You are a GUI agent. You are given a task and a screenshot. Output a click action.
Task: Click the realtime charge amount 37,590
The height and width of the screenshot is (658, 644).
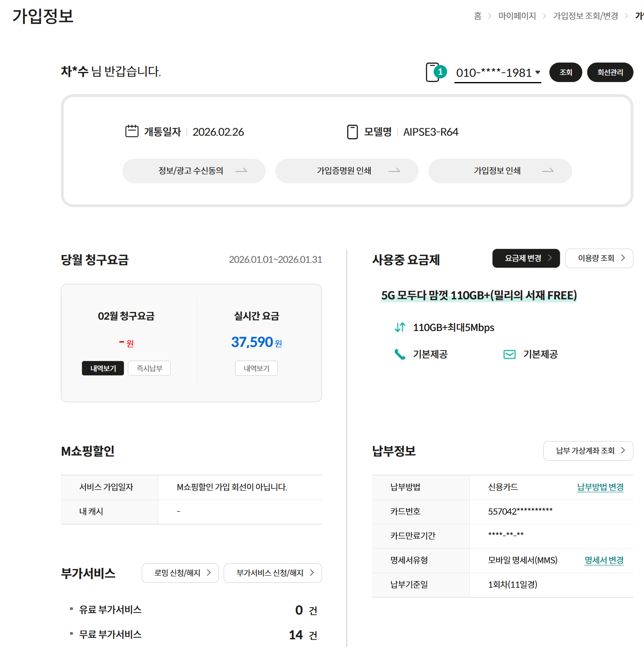point(252,342)
